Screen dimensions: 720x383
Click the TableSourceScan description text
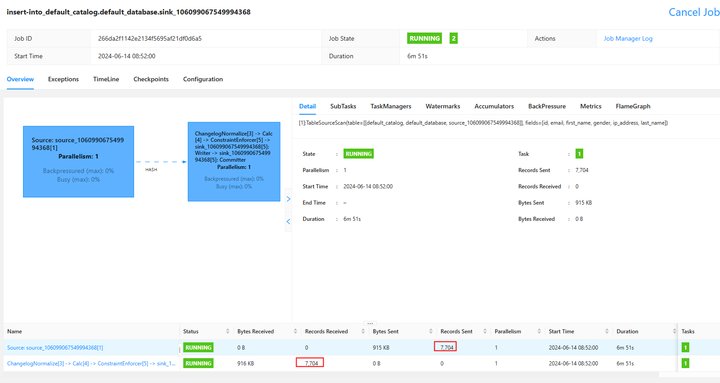[484, 123]
